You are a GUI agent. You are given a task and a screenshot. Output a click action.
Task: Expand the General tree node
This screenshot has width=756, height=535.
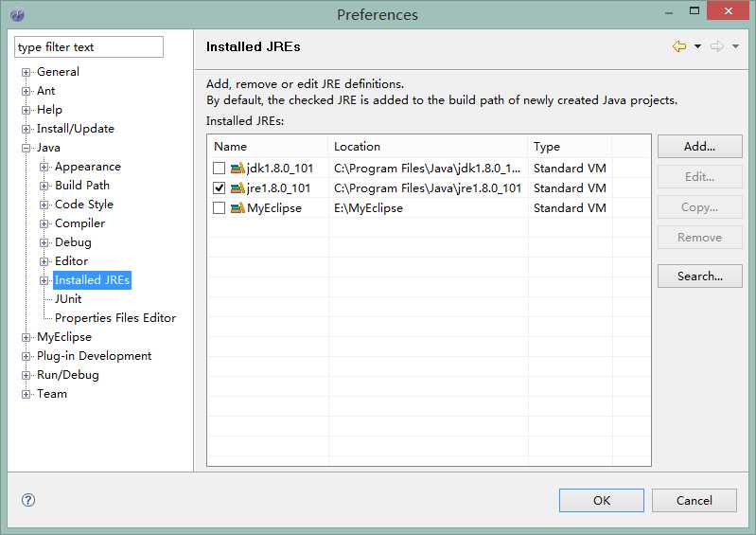(x=26, y=72)
